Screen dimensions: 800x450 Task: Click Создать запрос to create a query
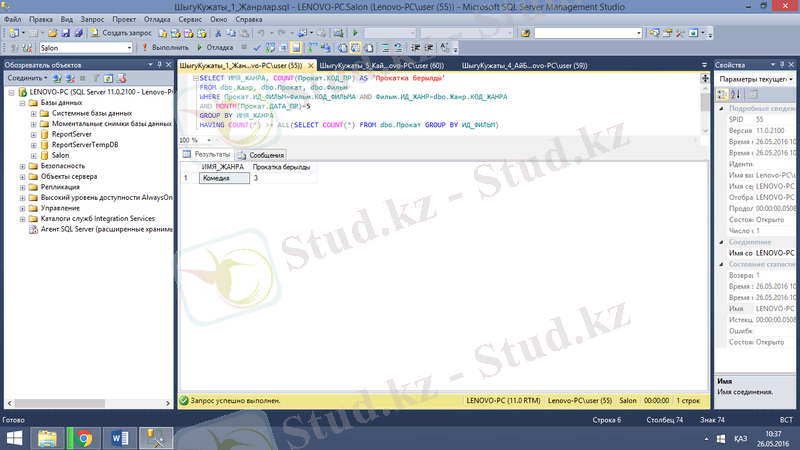click(x=121, y=33)
